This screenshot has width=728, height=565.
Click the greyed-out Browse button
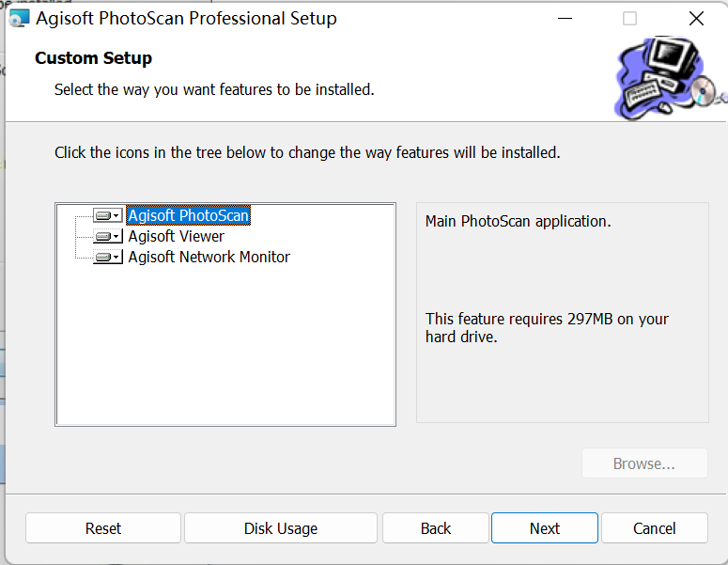(x=644, y=463)
